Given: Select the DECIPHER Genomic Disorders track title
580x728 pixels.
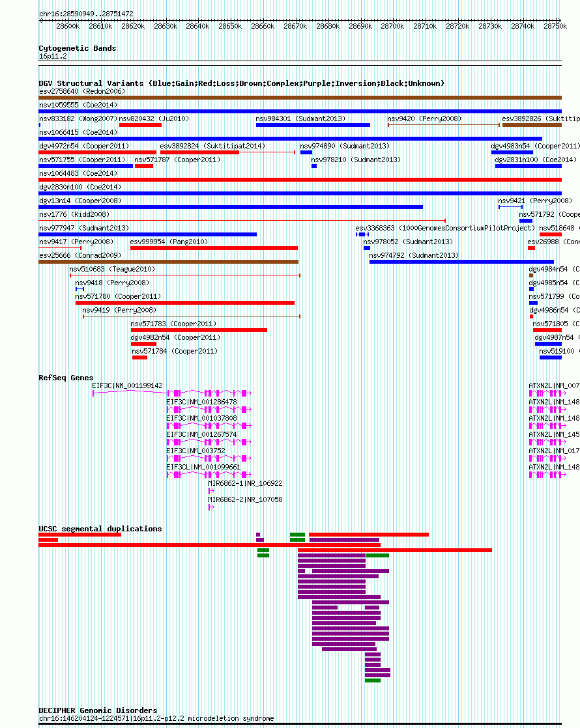Looking at the screenshot, I should (98, 710).
